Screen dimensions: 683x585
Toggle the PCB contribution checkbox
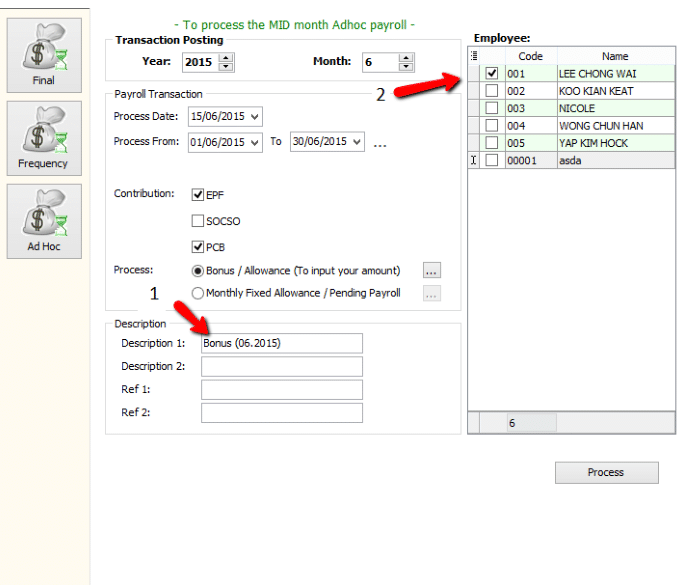[198, 246]
